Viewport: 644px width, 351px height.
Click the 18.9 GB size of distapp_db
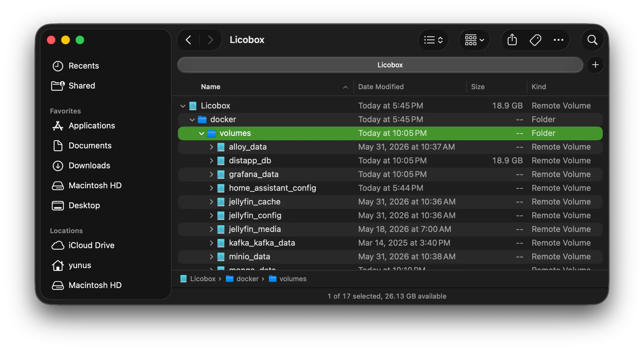click(x=507, y=161)
